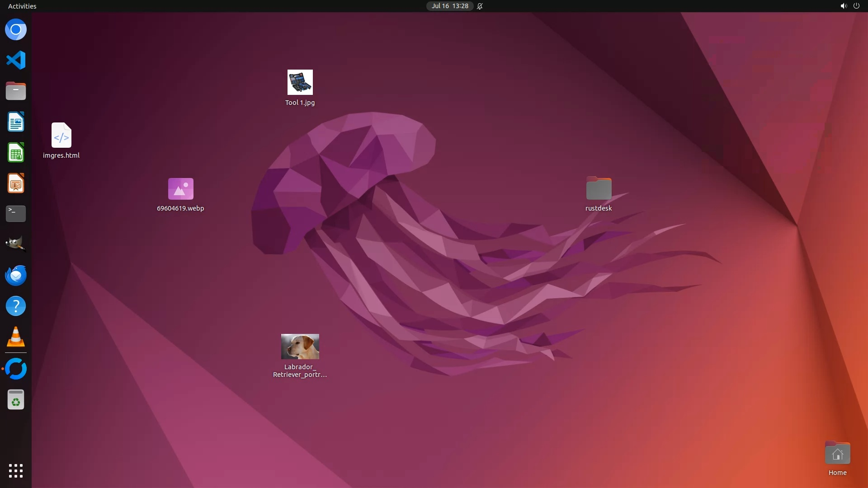Launch LibreOffice Writer from dock
This screenshot has height=488, width=868.
[x=16, y=122]
